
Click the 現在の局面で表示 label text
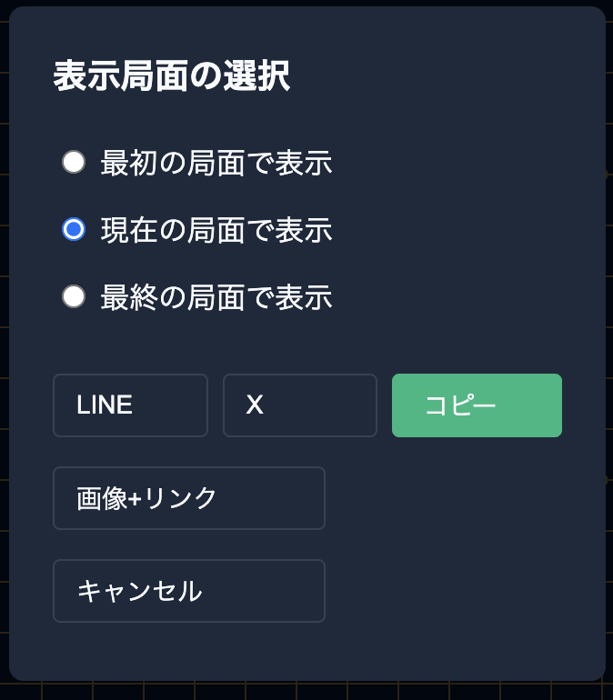click(216, 230)
